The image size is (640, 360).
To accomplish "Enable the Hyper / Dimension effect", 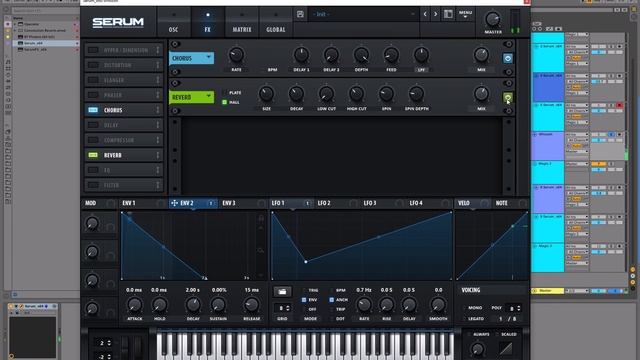I will tap(93, 50).
